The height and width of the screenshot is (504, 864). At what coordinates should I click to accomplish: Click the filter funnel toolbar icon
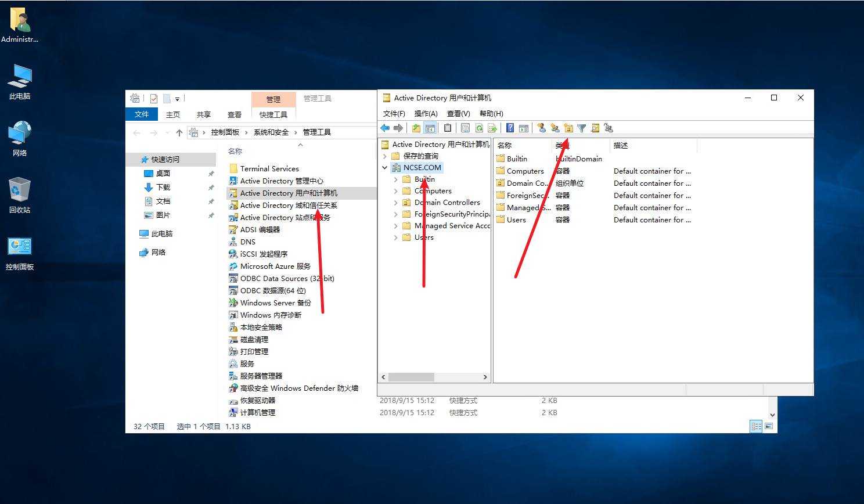coord(581,128)
